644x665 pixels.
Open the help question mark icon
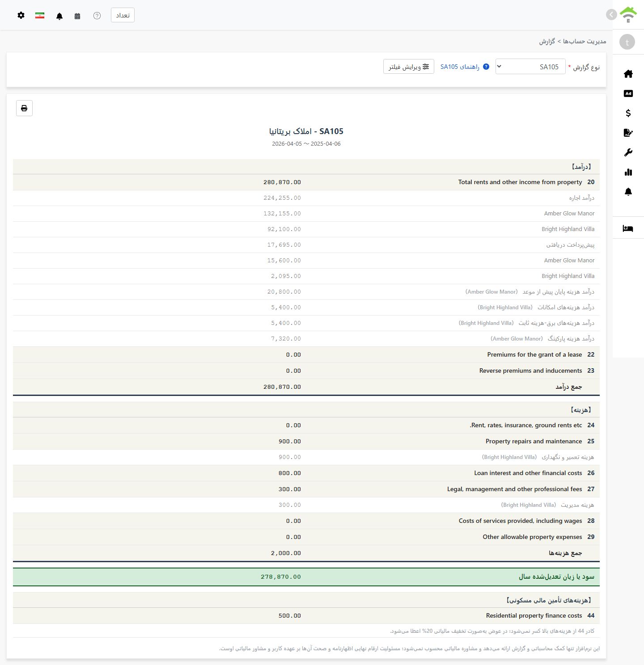point(97,16)
